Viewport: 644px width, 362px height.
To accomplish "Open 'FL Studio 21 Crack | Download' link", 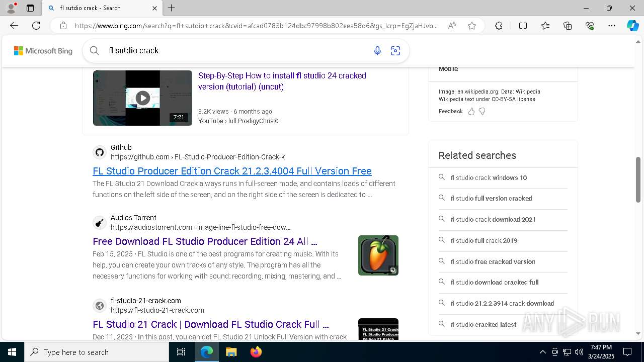I will click(x=211, y=324).
